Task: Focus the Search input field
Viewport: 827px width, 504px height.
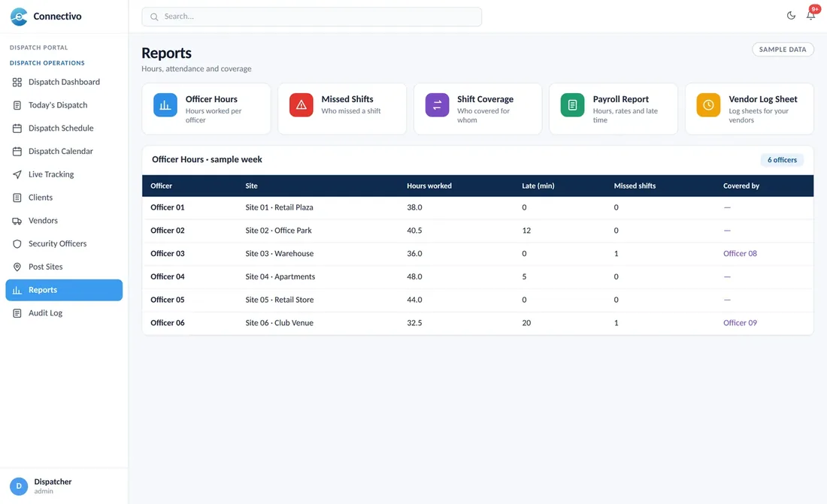Action: click(311, 17)
